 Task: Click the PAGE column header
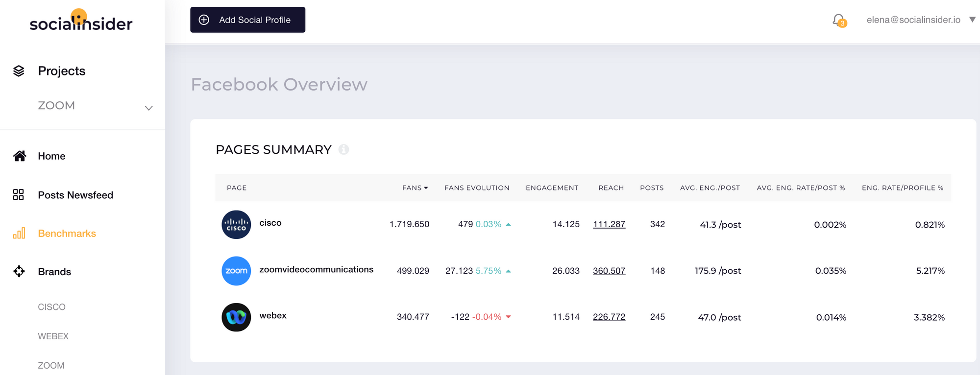coord(237,188)
